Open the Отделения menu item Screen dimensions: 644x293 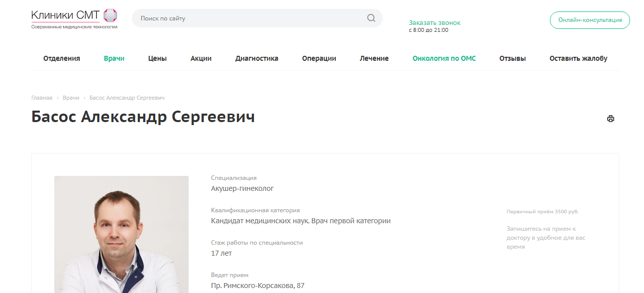pyautogui.click(x=62, y=58)
